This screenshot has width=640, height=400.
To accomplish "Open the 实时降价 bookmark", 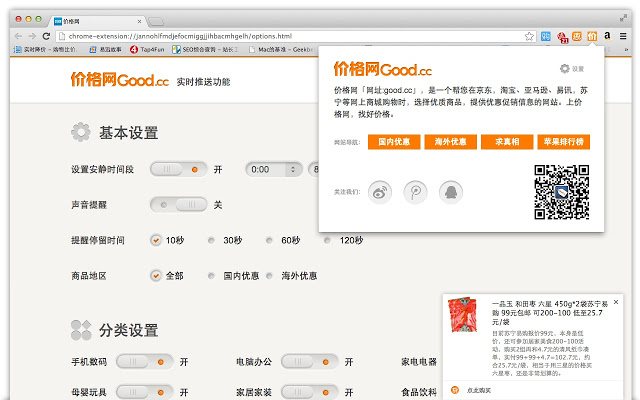I will [x=44, y=49].
